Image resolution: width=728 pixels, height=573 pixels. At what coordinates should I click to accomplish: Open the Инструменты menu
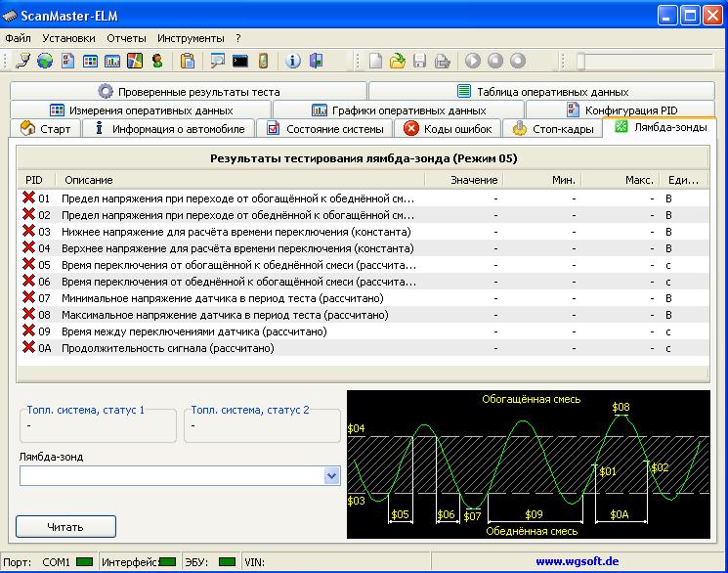coord(191,38)
